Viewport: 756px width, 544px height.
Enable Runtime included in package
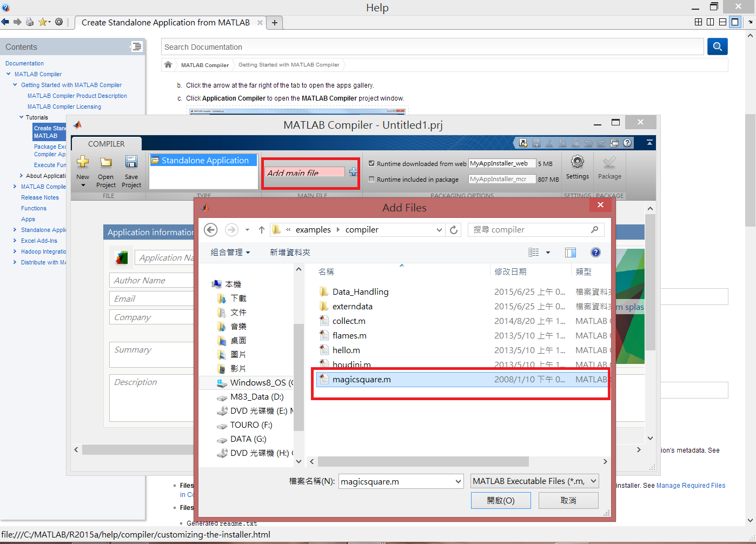click(372, 178)
